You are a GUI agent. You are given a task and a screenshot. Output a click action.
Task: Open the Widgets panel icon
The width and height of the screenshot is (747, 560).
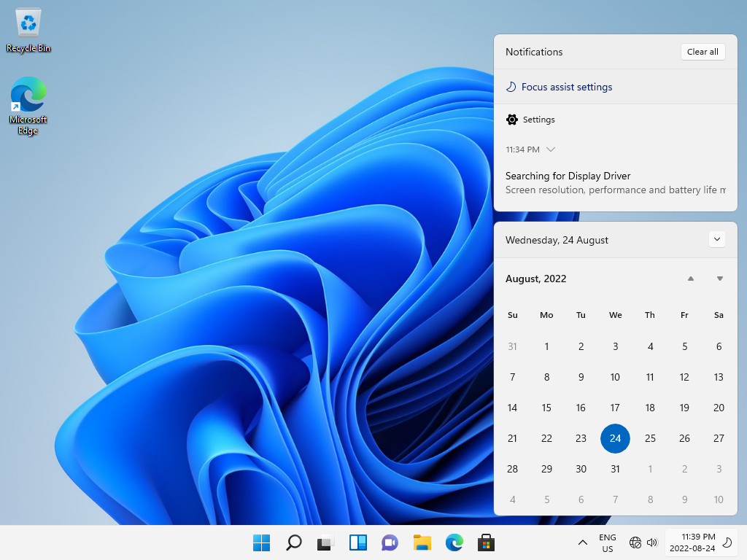tap(357, 542)
